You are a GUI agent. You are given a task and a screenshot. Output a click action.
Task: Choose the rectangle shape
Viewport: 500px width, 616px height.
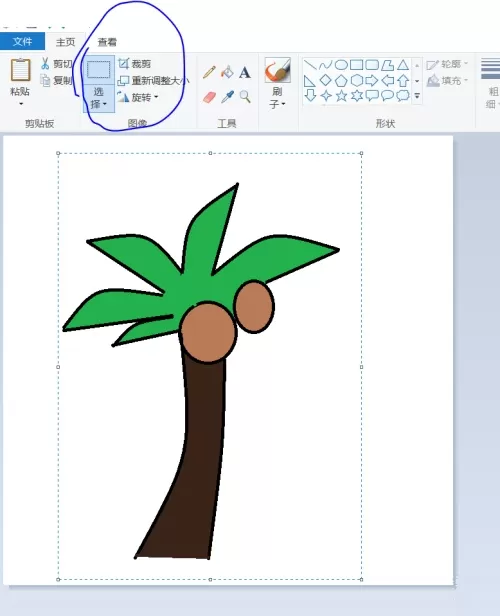pyautogui.click(x=356, y=65)
